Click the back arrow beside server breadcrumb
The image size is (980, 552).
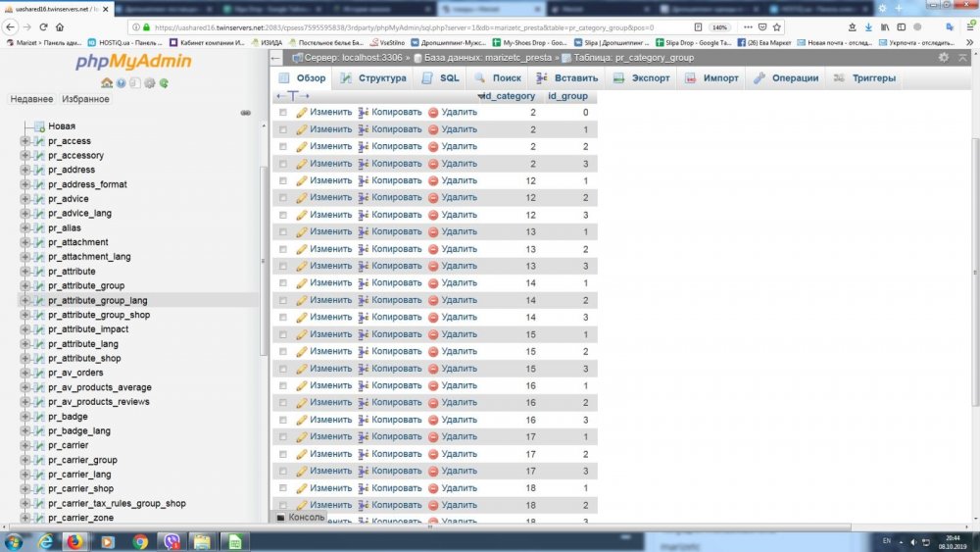click(276, 58)
